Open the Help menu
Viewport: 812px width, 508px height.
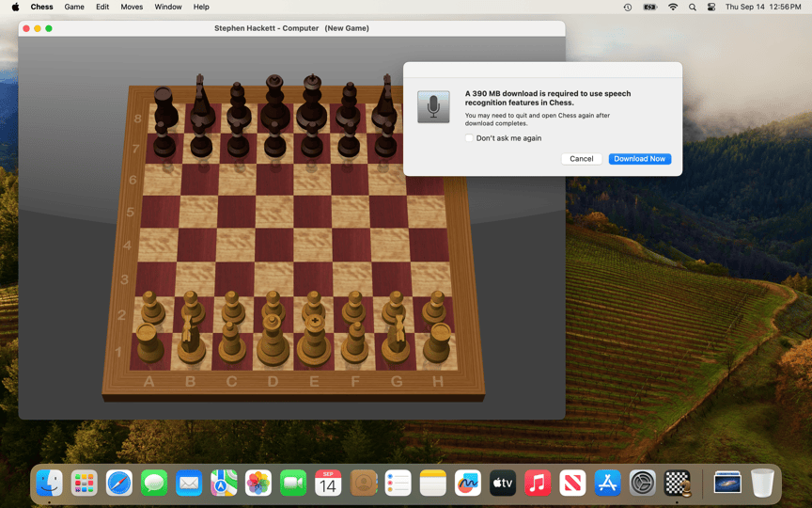pyautogui.click(x=201, y=7)
